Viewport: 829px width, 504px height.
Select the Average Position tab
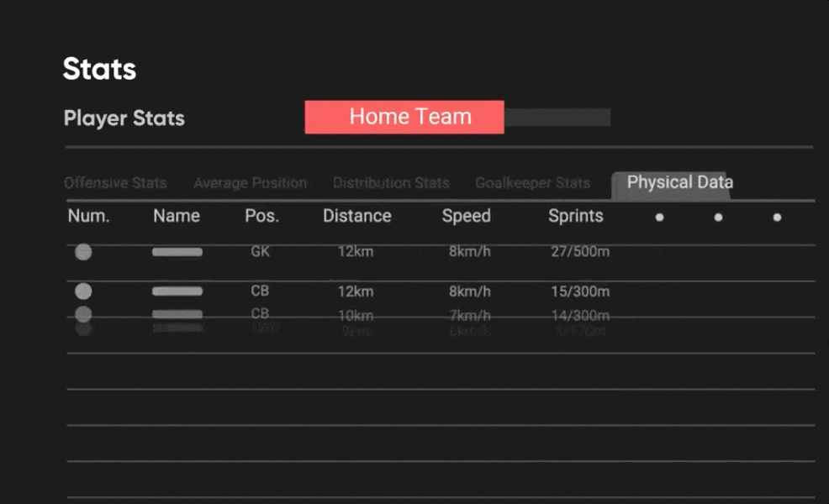tap(250, 183)
